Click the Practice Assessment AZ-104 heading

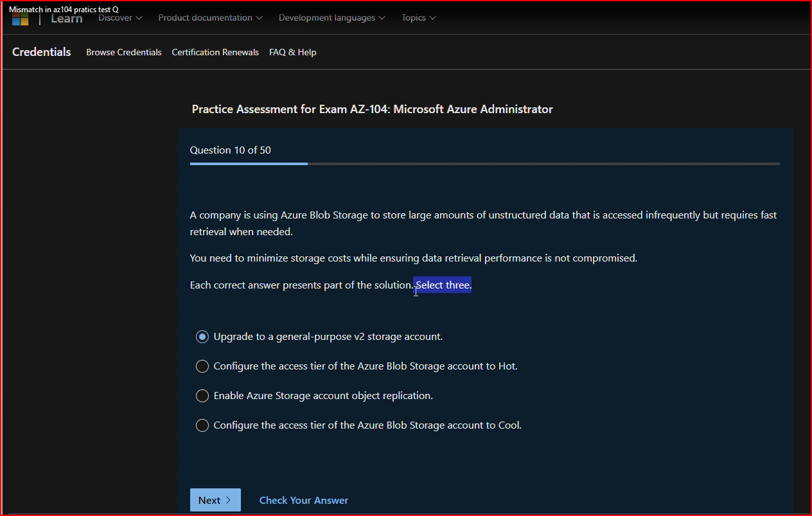[372, 109]
